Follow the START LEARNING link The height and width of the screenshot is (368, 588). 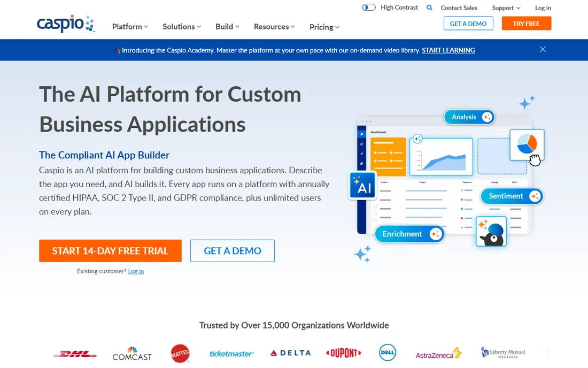click(x=448, y=50)
